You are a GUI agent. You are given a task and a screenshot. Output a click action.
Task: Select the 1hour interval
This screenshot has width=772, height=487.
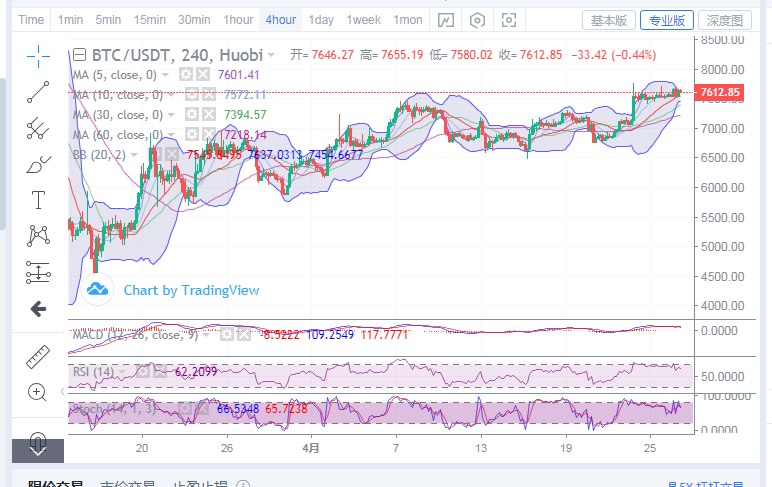pyautogui.click(x=238, y=20)
